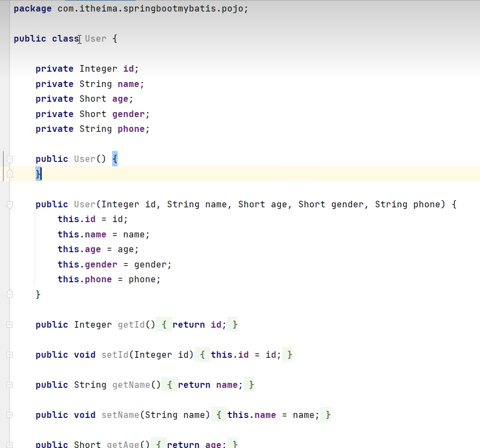This screenshot has height=448, width=480.
Task: Expand the folded setName method in the gutter
Action: click(x=9, y=415)
